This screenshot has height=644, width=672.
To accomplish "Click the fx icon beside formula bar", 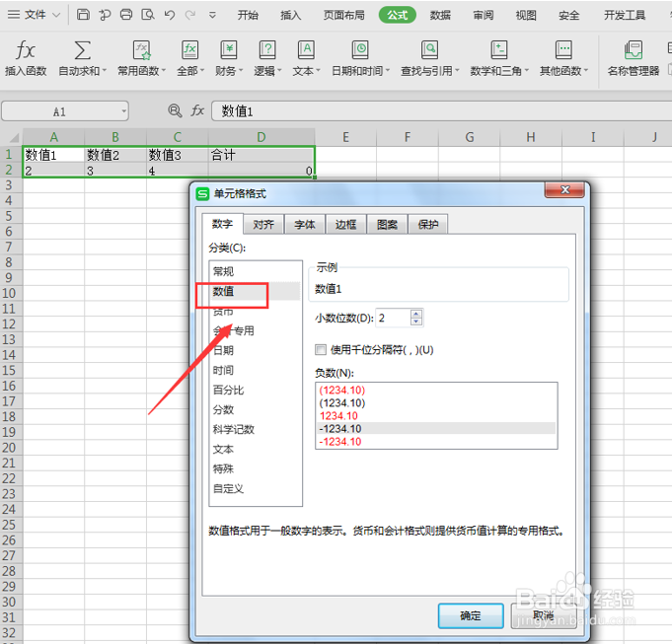I will pyautogui.click(x=197, y=110).
